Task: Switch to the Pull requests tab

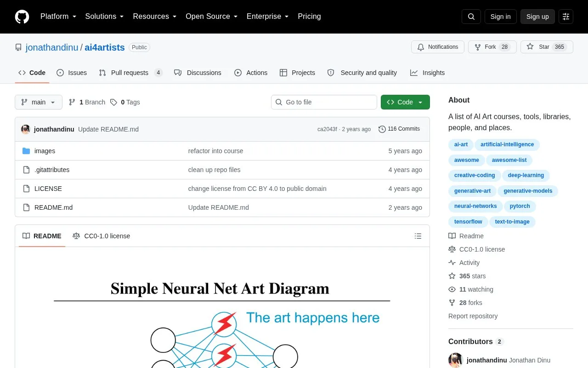Action: (x=130, y=73)
